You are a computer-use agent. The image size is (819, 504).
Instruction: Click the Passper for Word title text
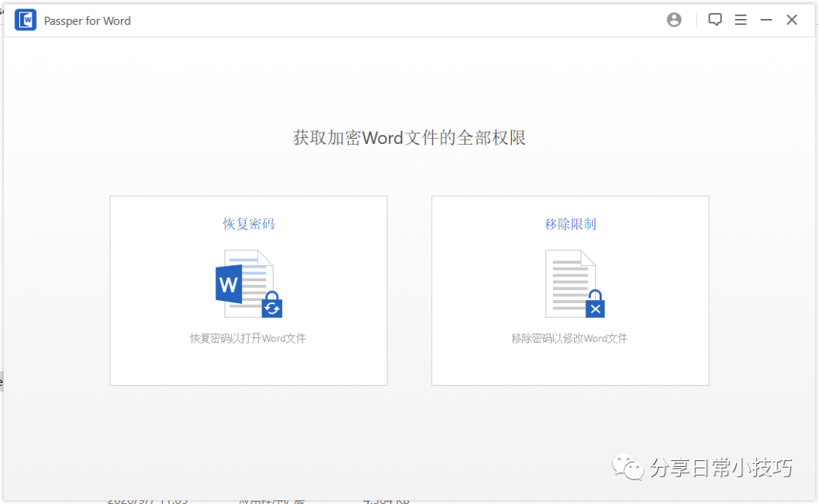tap(87, 21)
